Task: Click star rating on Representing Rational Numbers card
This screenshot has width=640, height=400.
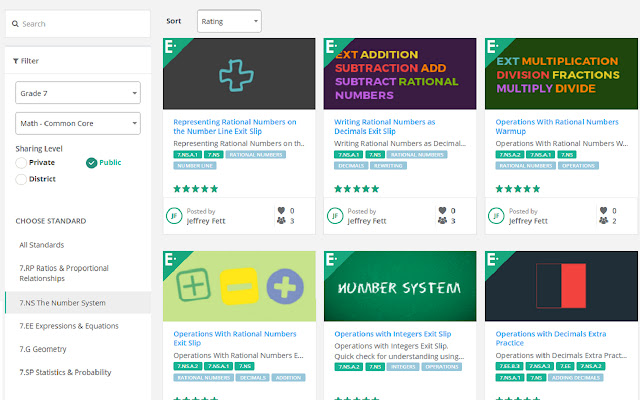Action: tap(196, 189)
